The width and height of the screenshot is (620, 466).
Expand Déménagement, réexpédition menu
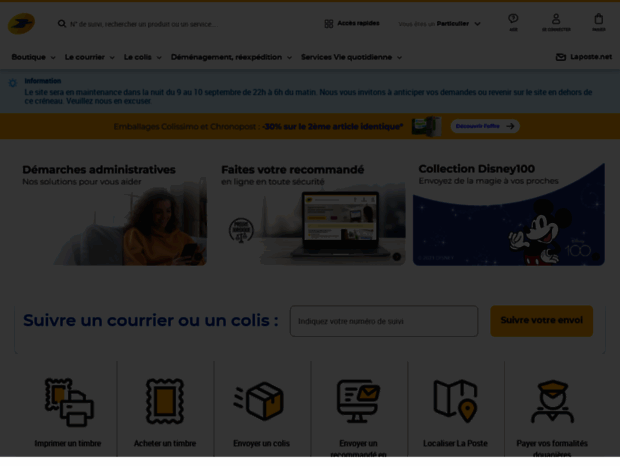tap(231, 57)
